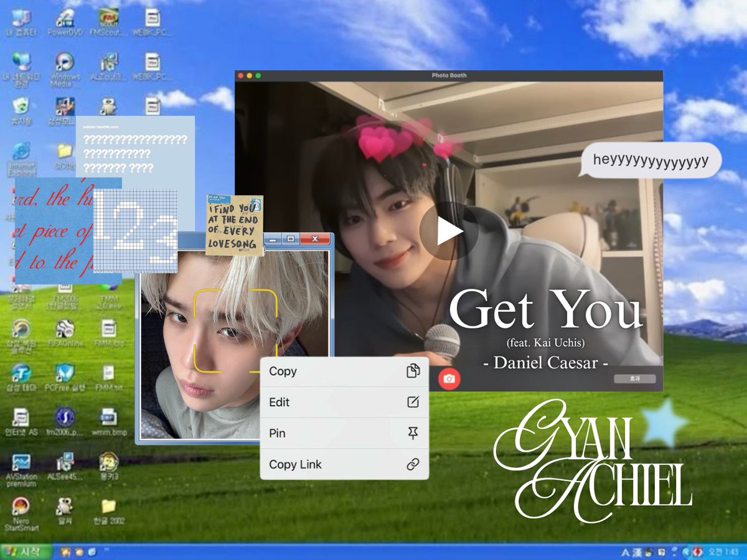
Task: Click the red camera capture button in Photo Booth
Action: [x=449, y=378]
